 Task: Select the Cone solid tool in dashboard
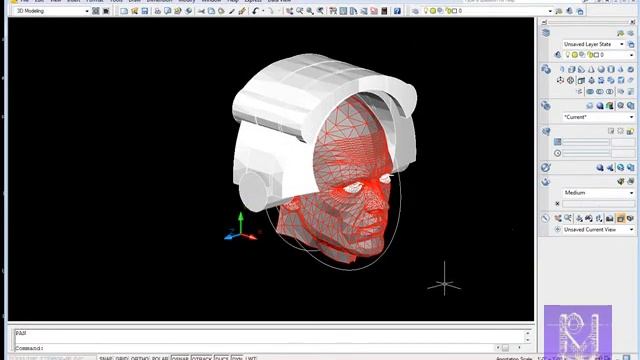coord(591,69)
